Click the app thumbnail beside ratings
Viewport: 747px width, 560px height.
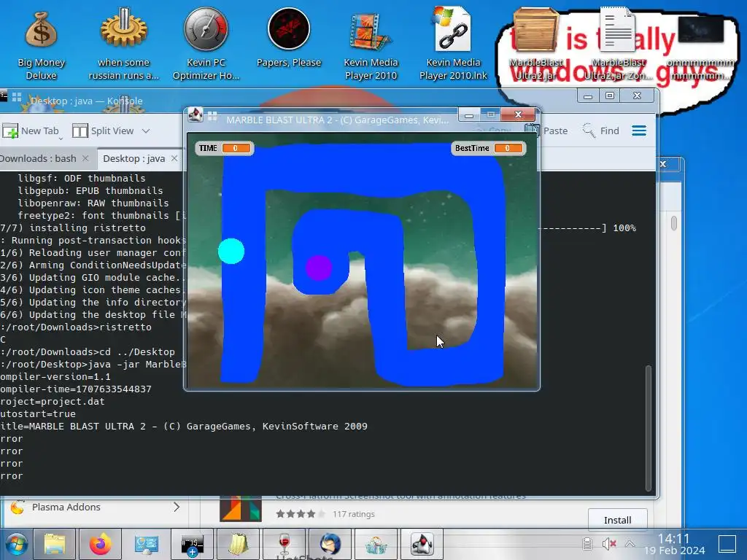pos(240,508)
